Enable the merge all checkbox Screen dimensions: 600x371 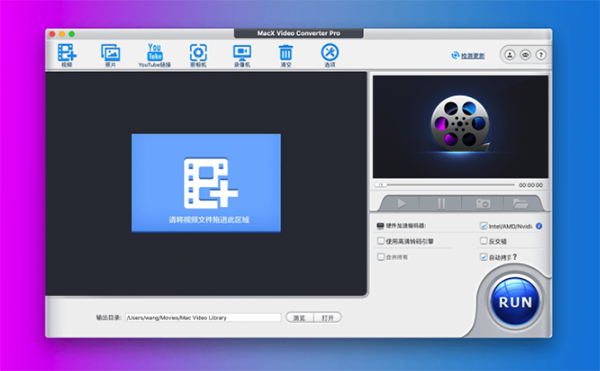point(381,257)
